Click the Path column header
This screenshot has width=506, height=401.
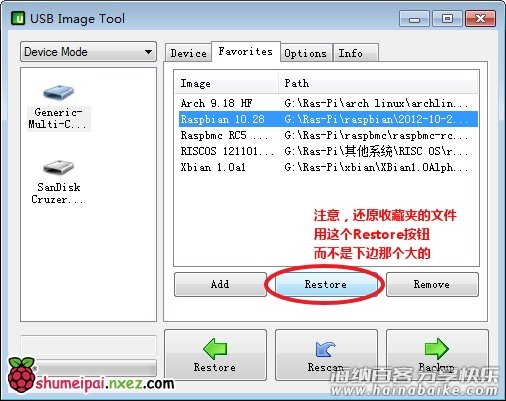[378, 83]
